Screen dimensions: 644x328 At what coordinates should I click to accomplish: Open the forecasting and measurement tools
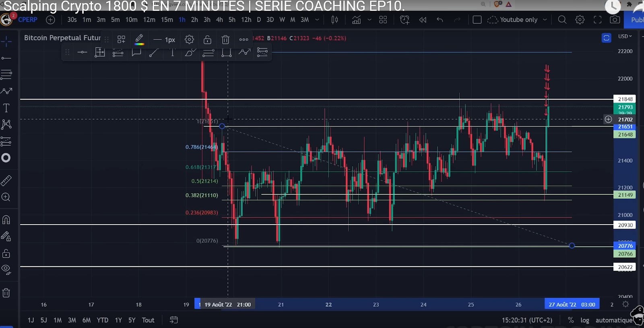pyautogui.click(x=6, y=141)
